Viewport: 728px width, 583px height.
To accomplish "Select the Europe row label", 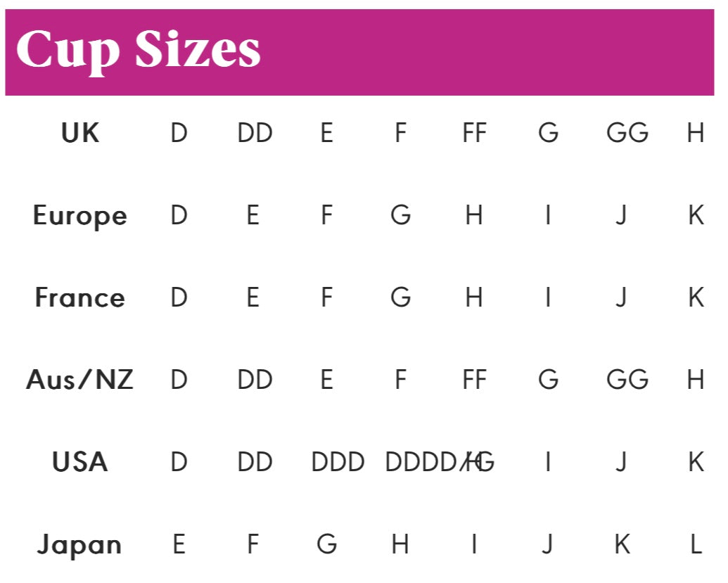I will click(79, 216).
